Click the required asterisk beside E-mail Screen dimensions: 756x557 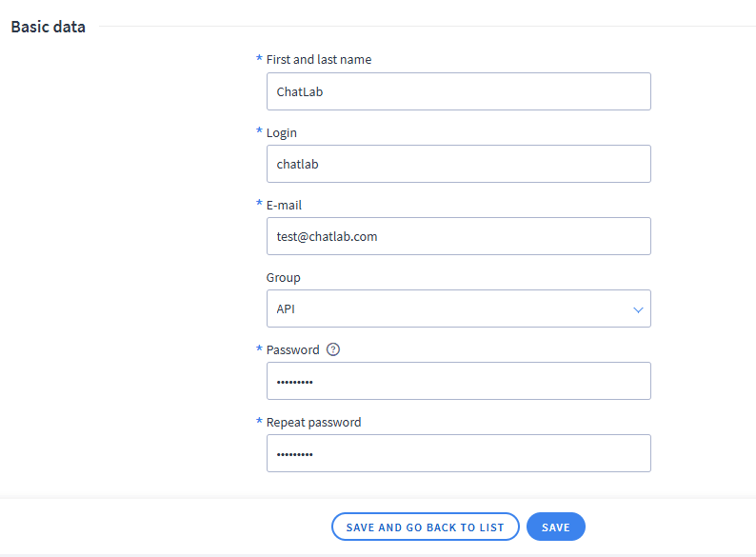(x=259, y=204)
